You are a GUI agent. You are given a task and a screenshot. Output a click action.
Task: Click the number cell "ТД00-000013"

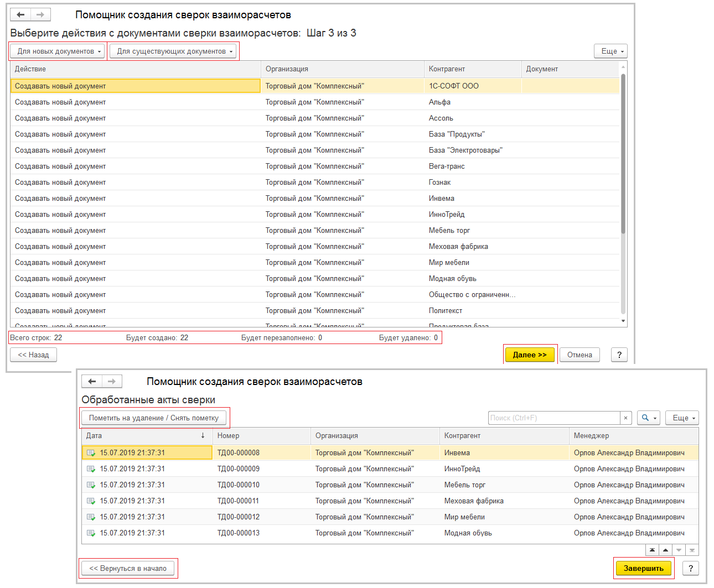point(262,533)
